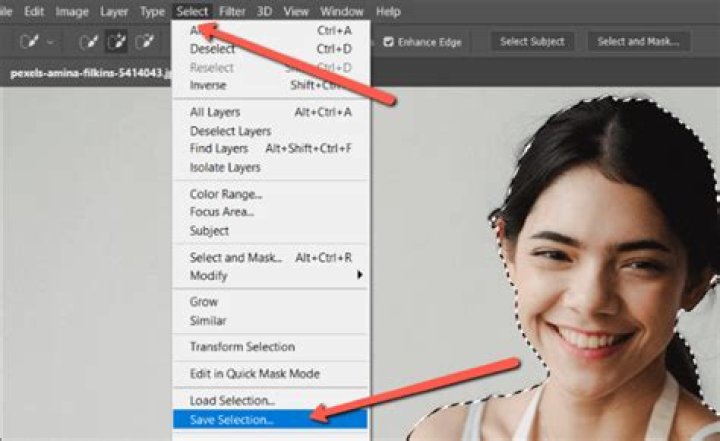Toggle the Enhance Edge checkbox

click(389, 42)
